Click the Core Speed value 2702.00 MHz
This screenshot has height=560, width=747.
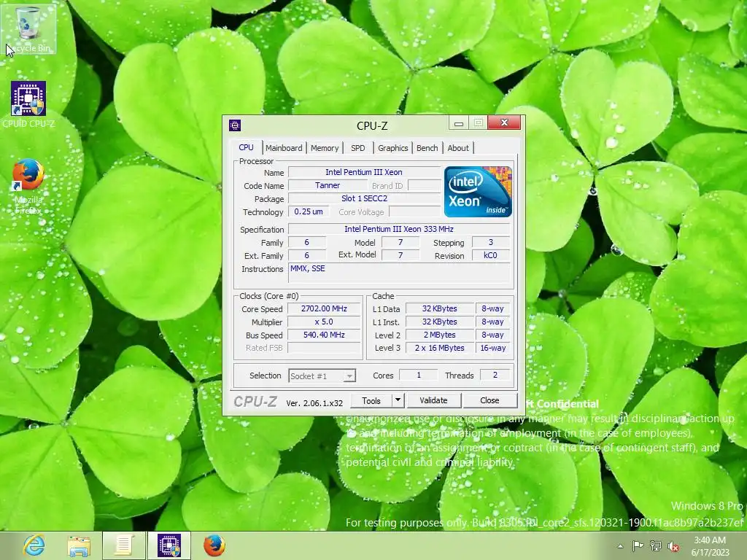[x=324, y=308]
